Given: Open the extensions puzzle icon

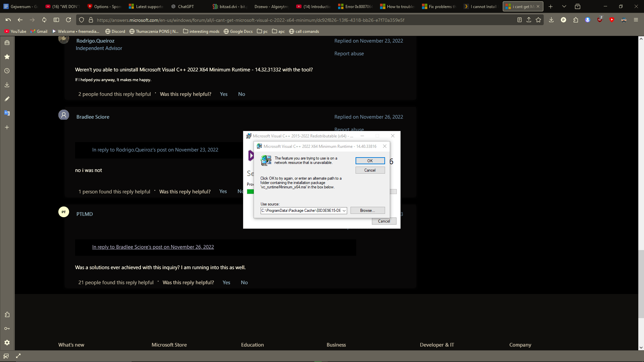Looking at the screenshot, I should point(576,20).
